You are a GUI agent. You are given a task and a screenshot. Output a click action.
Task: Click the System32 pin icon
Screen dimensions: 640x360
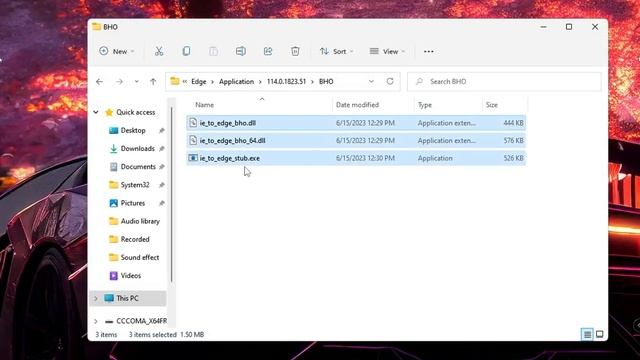[162, 185]
